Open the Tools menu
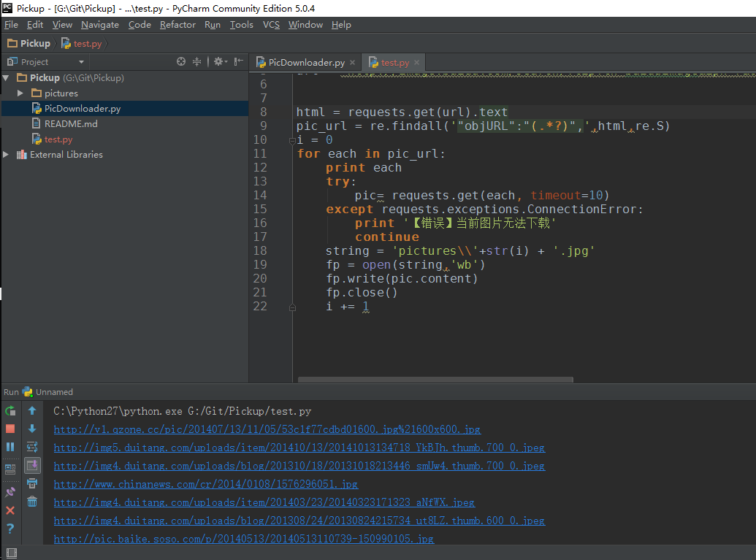756x560 pixels. tap(241, 25)
